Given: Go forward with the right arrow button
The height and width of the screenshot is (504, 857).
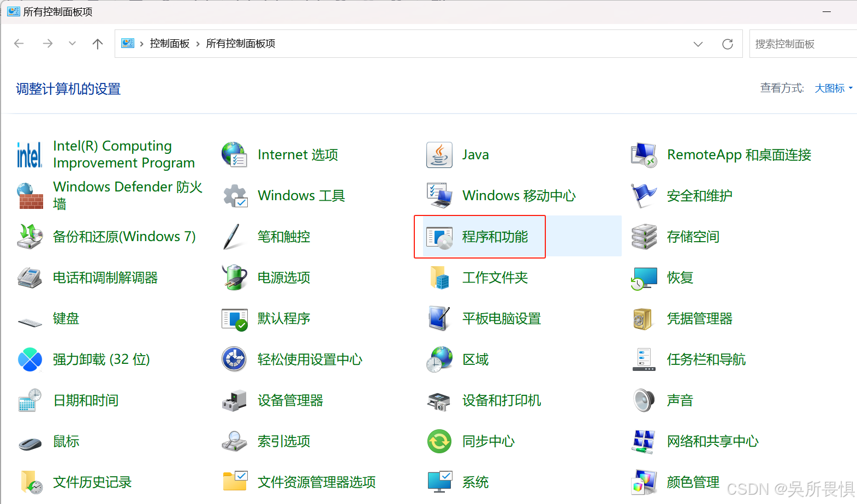Looking at the screenshot, I should click(47, 44).
